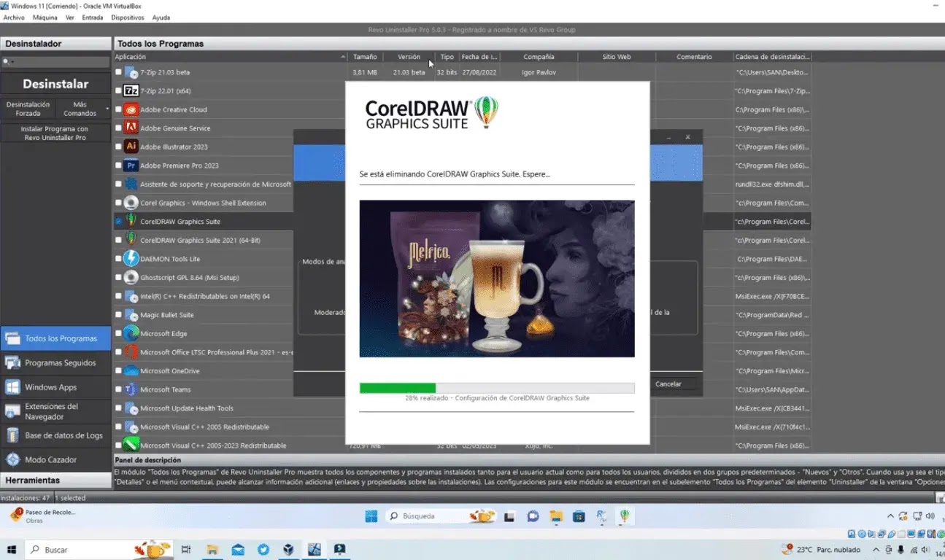Image resolution: width=945 pixels, height=560 pixels.
Task: Sort by the Compañía column header
Action: click(x=539, y=57)
